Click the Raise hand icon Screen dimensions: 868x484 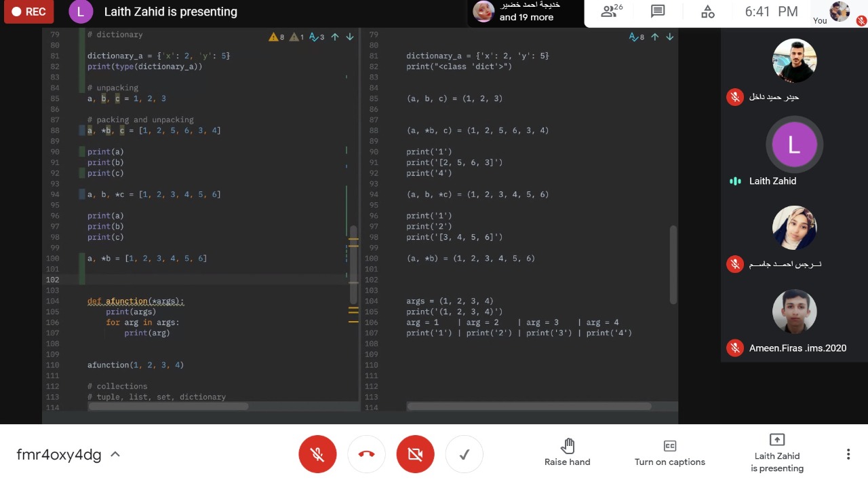point(568,446)
